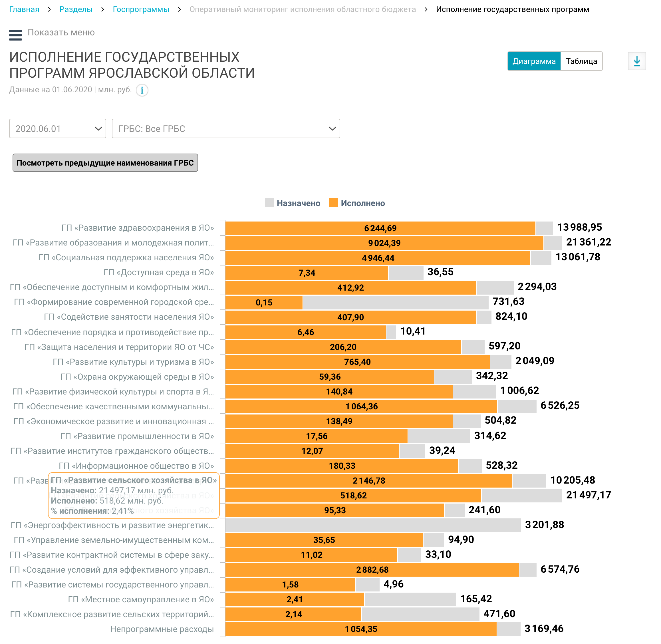Screen dimensions: 661x644
Task: Click the hamburger menu icon
Action: 15,35
